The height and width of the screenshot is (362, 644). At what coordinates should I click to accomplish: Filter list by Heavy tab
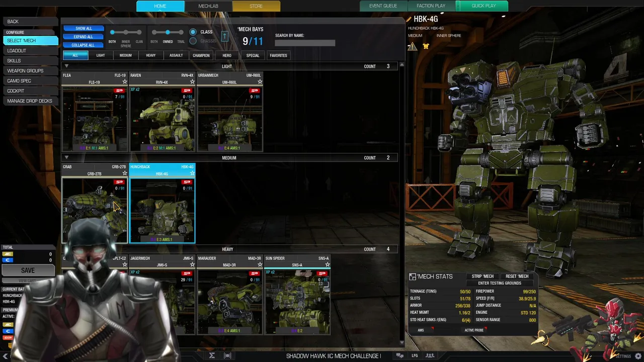(151, 55)
